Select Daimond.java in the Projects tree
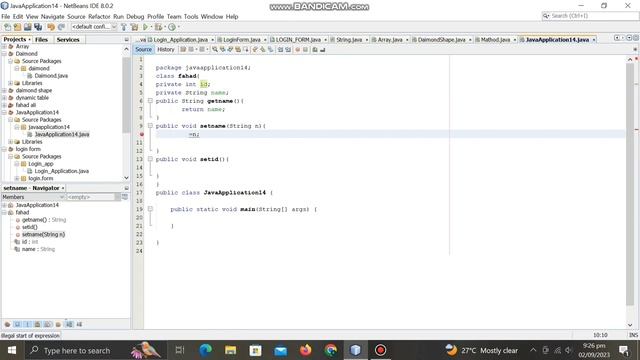 point(51,76)
